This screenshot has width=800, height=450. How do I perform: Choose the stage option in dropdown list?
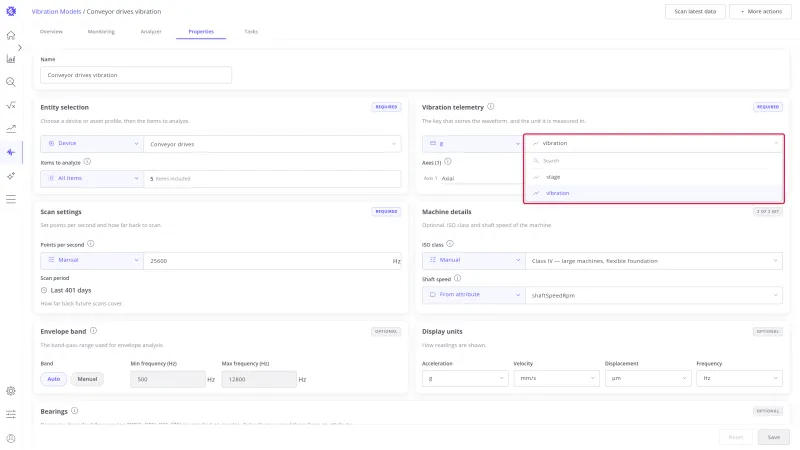click(x=654, y=177)
